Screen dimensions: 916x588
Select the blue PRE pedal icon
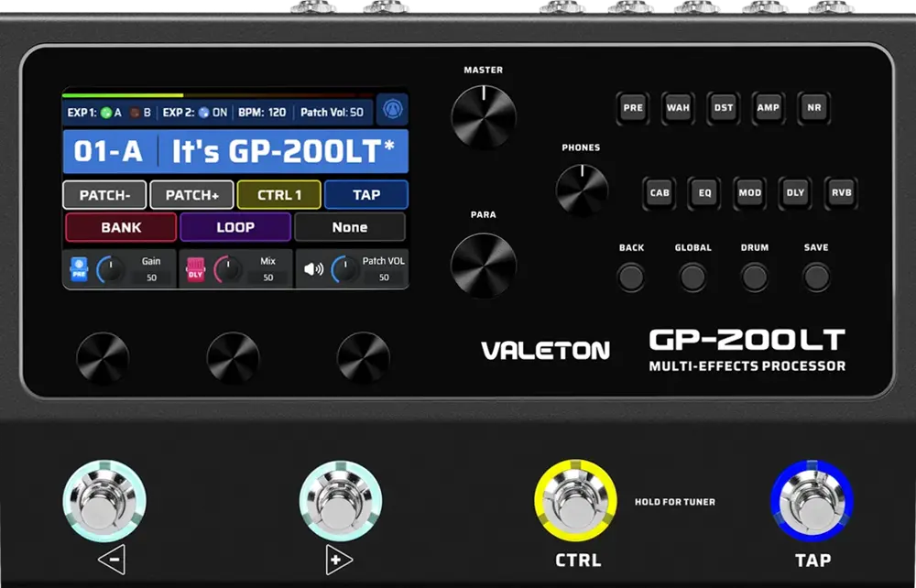(79, 270)
